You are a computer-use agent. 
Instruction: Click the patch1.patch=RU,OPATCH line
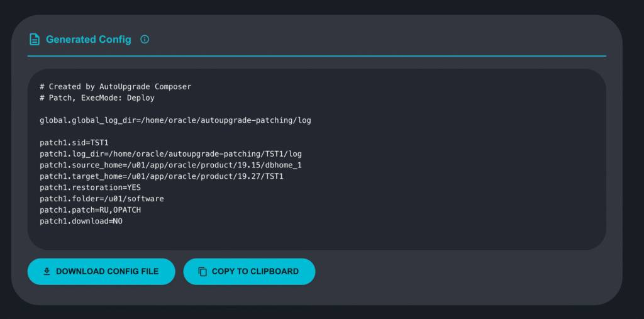coord(90,210)
